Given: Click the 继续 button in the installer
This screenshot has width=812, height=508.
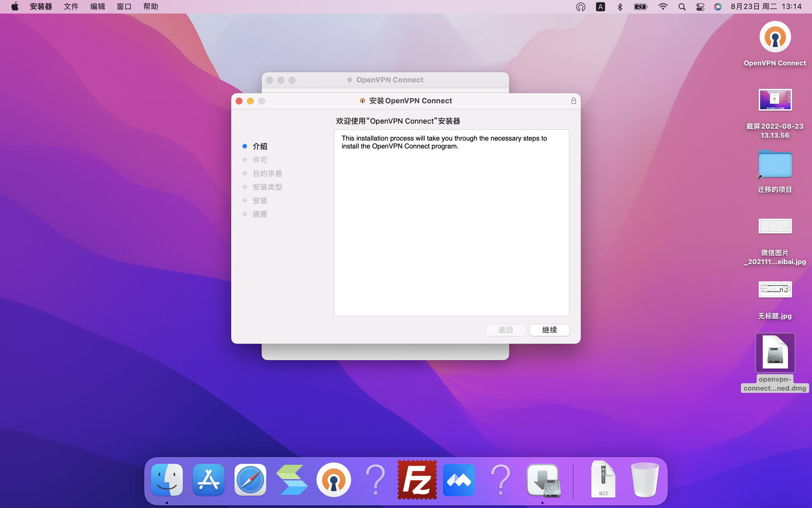Looking at the screenshot, I should 549,330.
